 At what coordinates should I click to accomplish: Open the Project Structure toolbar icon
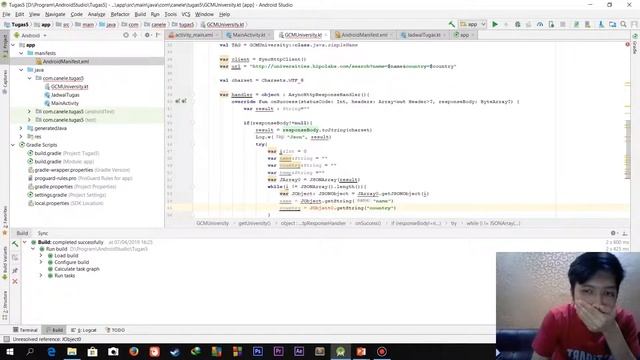click(x=612, y=24)
